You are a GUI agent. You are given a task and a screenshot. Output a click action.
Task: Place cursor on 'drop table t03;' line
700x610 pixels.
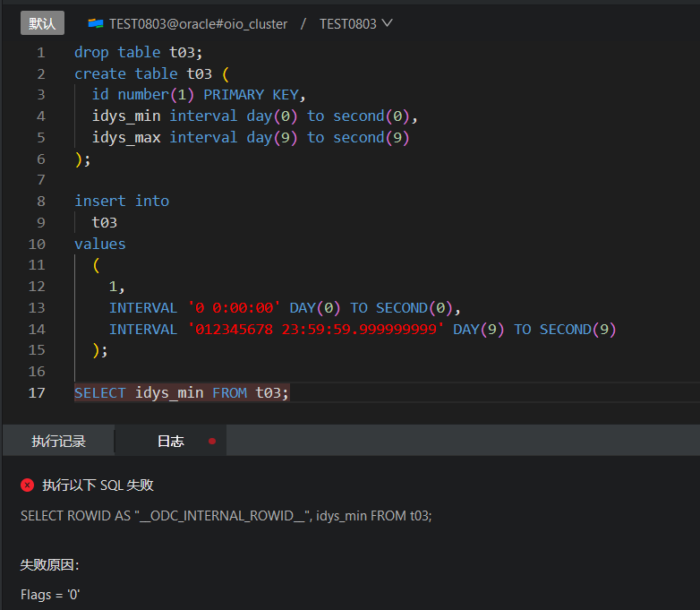coord(138,52)
